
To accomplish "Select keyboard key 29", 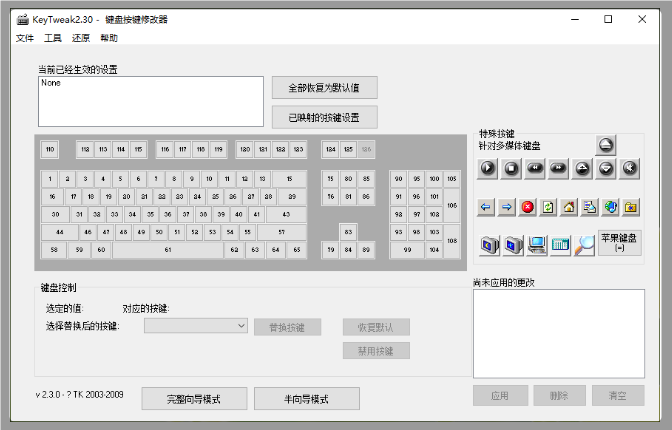I will (292, 197).
